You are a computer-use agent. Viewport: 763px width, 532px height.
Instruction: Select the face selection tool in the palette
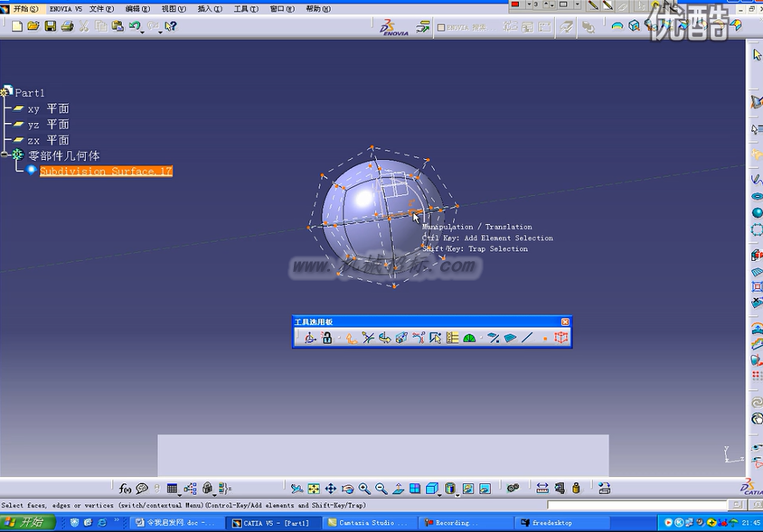click(510, 338)
